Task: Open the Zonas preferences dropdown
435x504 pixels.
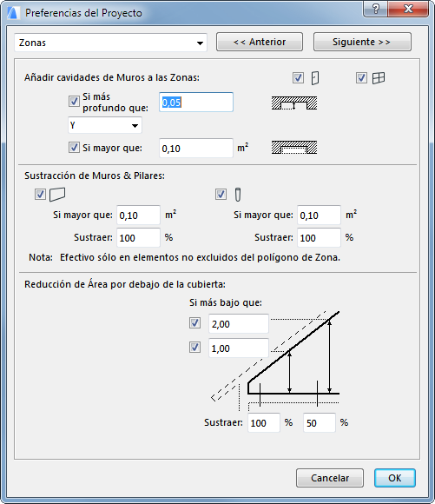Action: pos(110,43)
